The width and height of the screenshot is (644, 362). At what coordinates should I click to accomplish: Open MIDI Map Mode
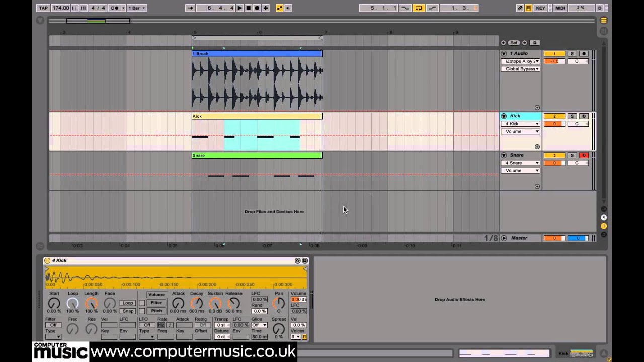(559, 8)
